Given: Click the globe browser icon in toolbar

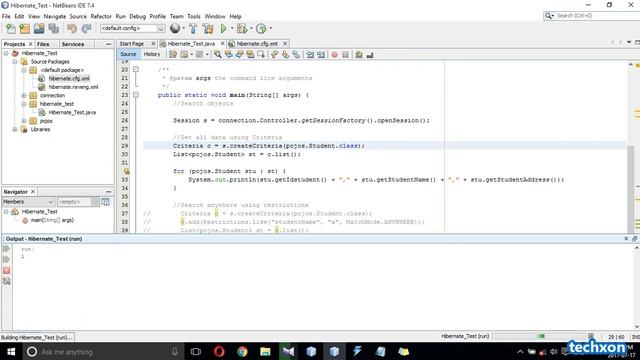Looking at the screenshot, I should click(175, 28).
